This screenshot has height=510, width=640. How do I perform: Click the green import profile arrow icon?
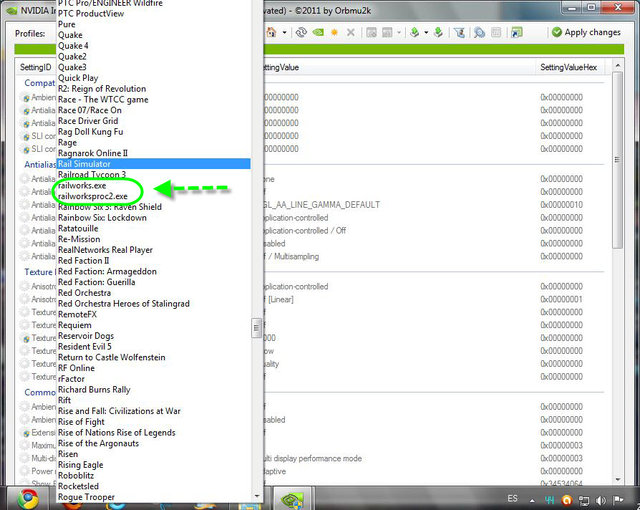(x=436, y=32)
